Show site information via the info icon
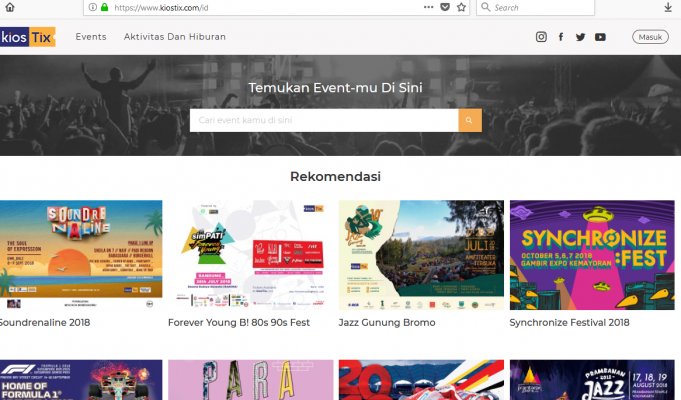Viewport: 681px width, 400px height. point(92,7)
